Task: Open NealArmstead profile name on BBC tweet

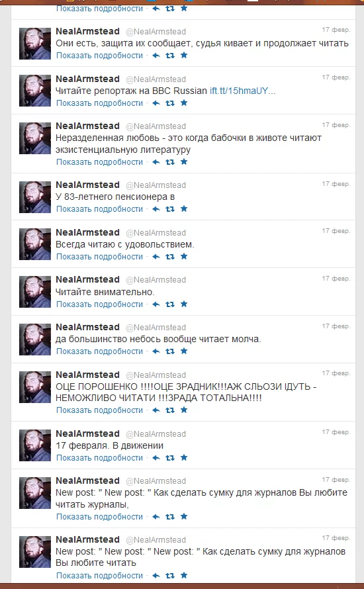Action: tap(87, 79)
